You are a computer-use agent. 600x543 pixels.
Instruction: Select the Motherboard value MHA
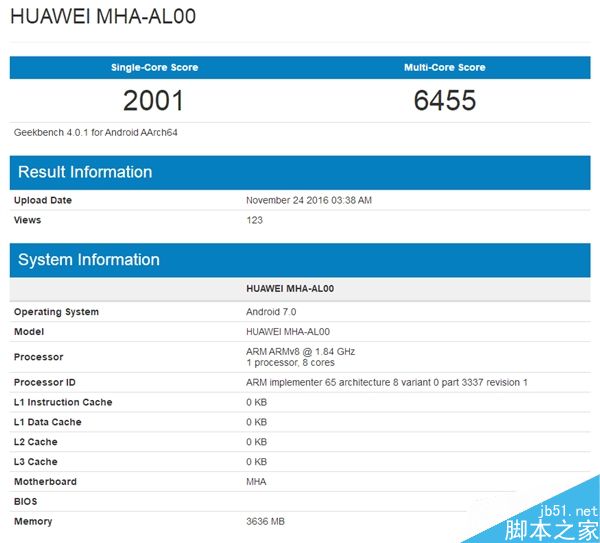pyautogui.click(x=256, y=482)
